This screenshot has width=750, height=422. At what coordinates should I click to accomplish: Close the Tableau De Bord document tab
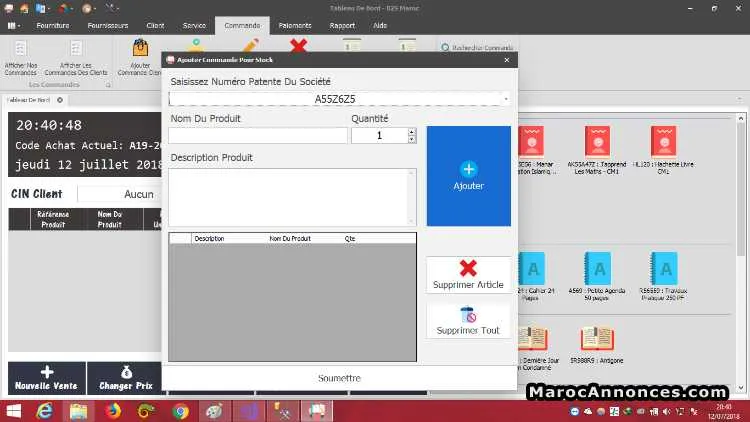pyautogui.click(x=60, y=100)
